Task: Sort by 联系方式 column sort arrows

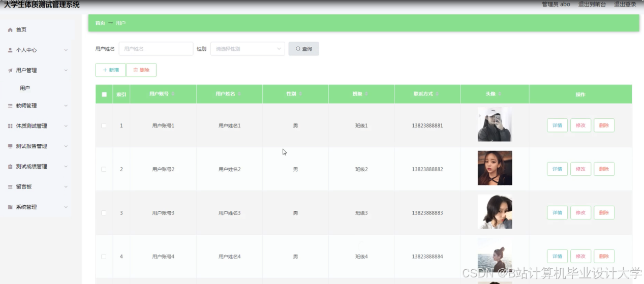Action: click(x=437, y=94)
